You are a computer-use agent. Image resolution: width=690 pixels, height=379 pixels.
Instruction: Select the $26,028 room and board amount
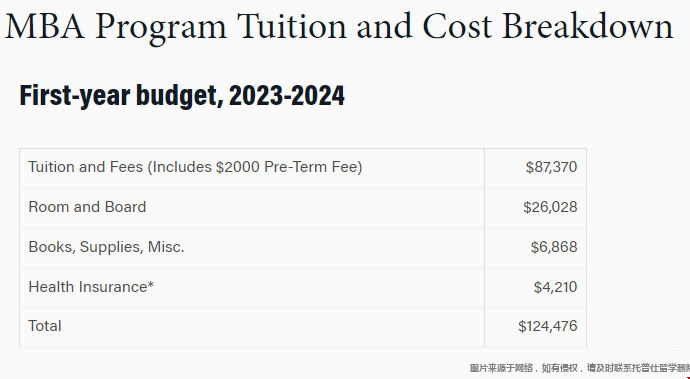click(x=550, y=207)
